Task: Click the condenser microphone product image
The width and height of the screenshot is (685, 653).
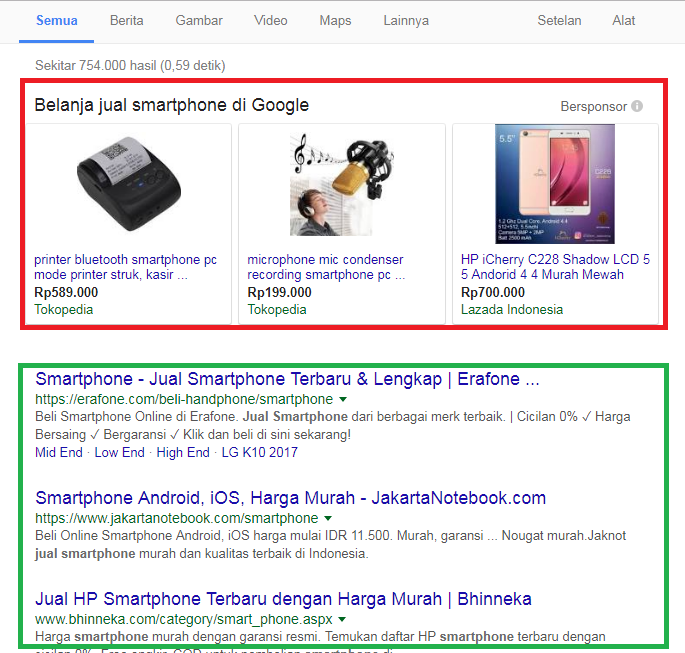Action: pyautogui.click(x=342, y=184)
